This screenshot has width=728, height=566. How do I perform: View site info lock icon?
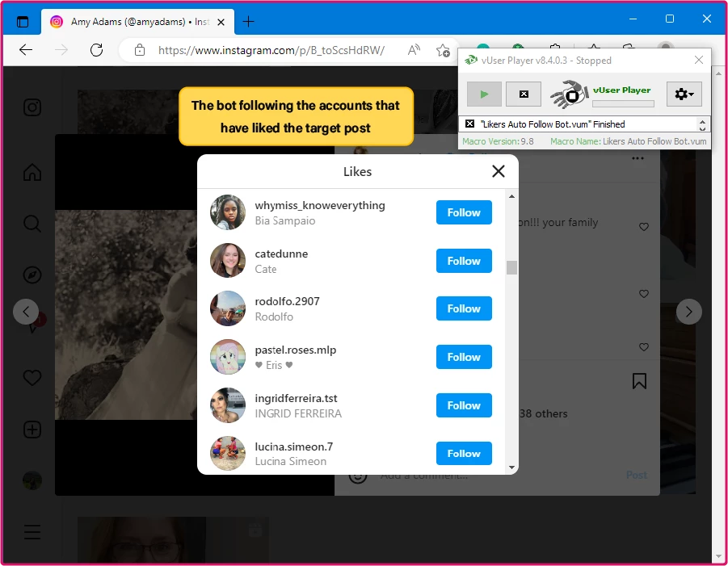coord(140,50)
